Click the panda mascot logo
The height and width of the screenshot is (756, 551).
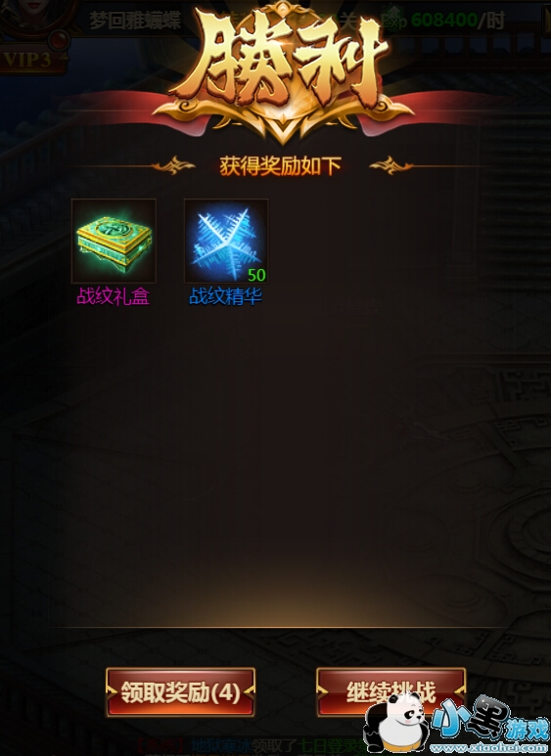tap(398, 726)
